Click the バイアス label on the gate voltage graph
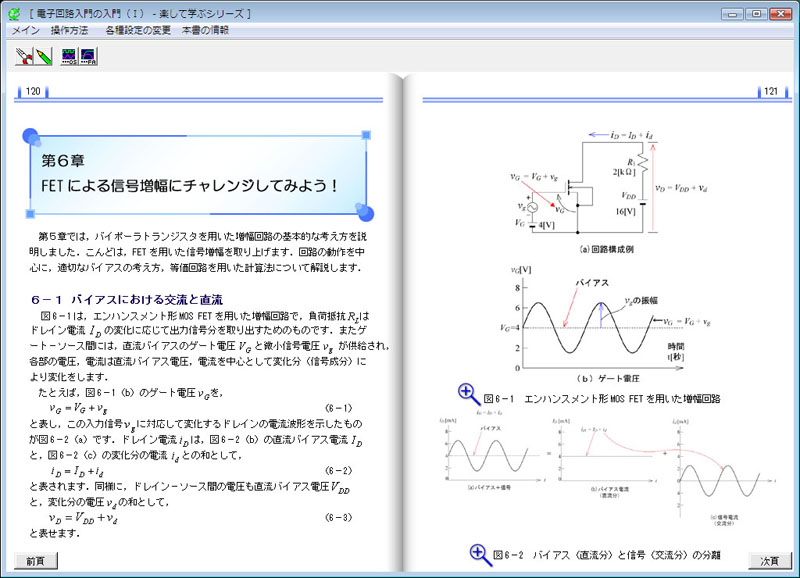 coord(592,283)
